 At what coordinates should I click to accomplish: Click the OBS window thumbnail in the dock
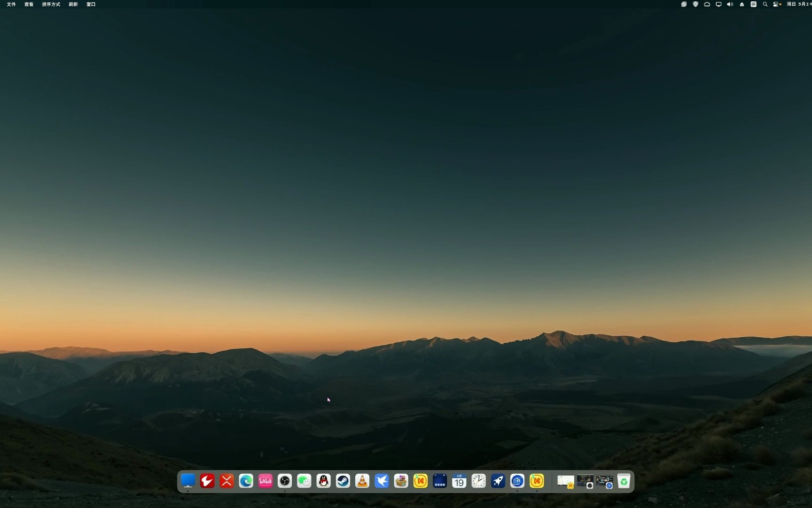point(585,481)
